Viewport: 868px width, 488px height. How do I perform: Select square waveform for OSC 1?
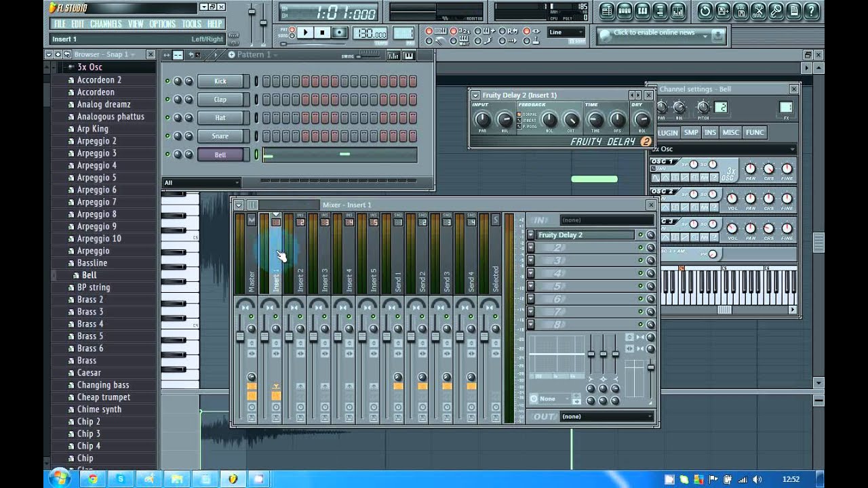pos(675,178)
